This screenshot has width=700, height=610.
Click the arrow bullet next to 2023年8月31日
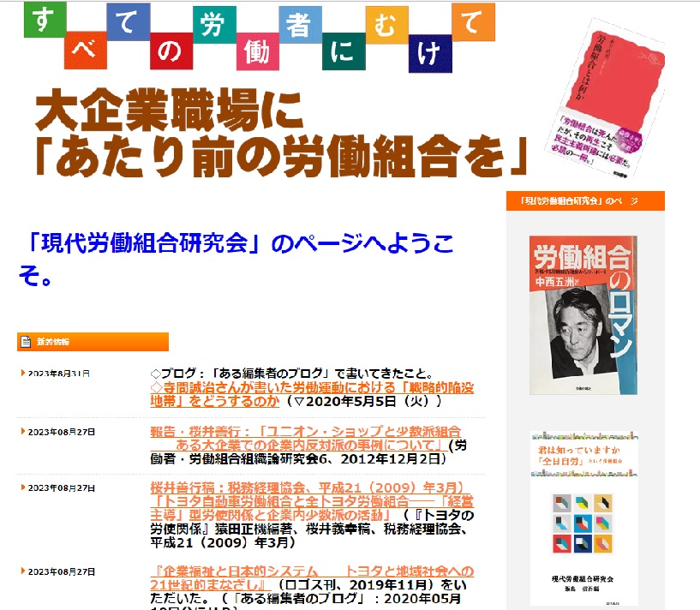tap(23, 374)
